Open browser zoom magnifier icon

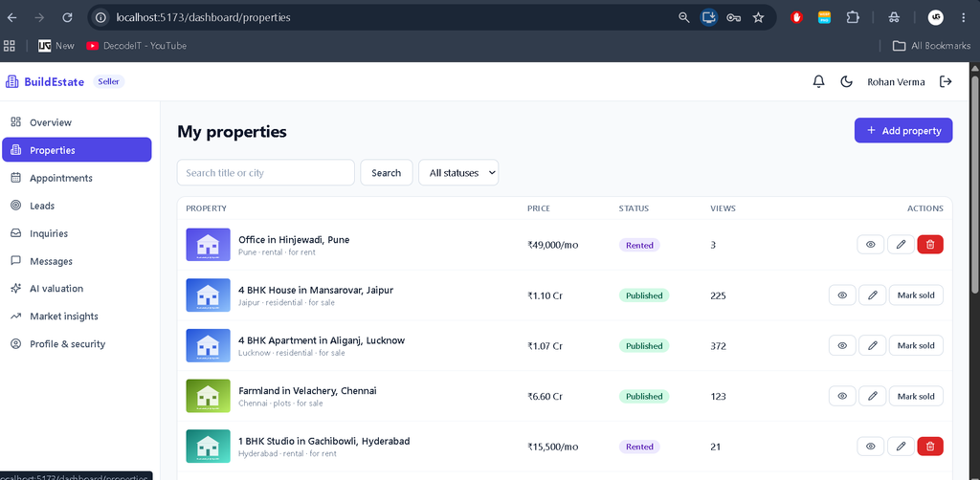click(683, 17)
